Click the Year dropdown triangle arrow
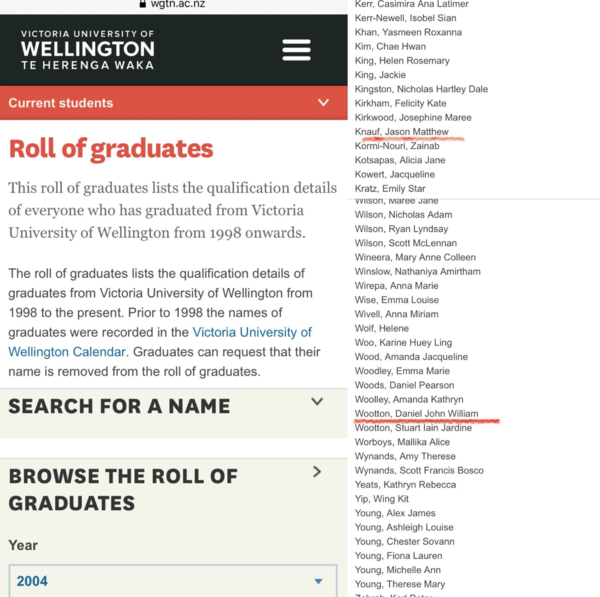The width and height of the screenshot is (600, 597). point(318,581)
